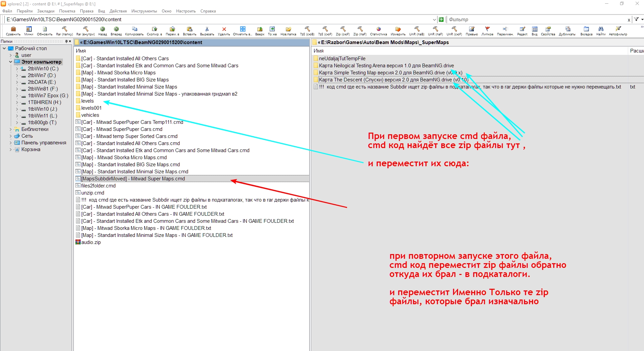644x351 pixels.
Task: Click the Копировать (Copy) toolbar icon
Action: pos(134,29)
